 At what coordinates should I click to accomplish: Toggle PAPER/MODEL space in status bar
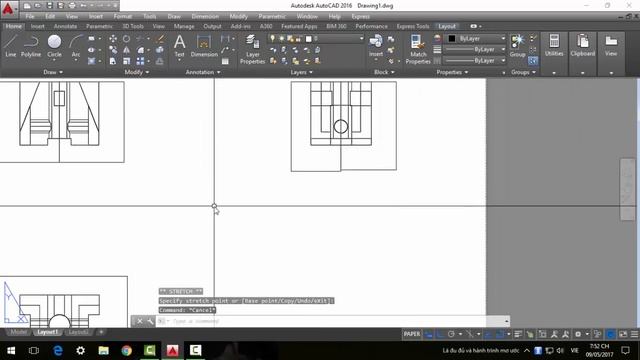[x=411, y=334]
